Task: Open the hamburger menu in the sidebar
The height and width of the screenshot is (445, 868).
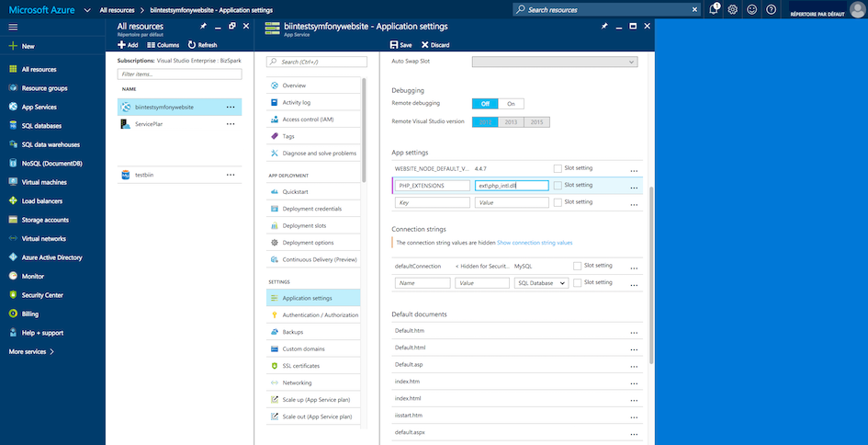Action: click(x=13, y=28)
